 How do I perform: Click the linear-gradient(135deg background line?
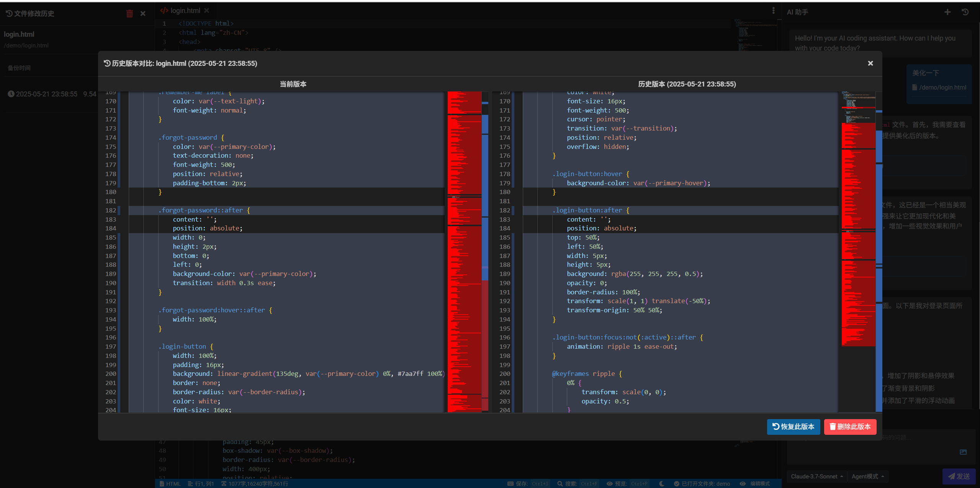coord(308,374)
